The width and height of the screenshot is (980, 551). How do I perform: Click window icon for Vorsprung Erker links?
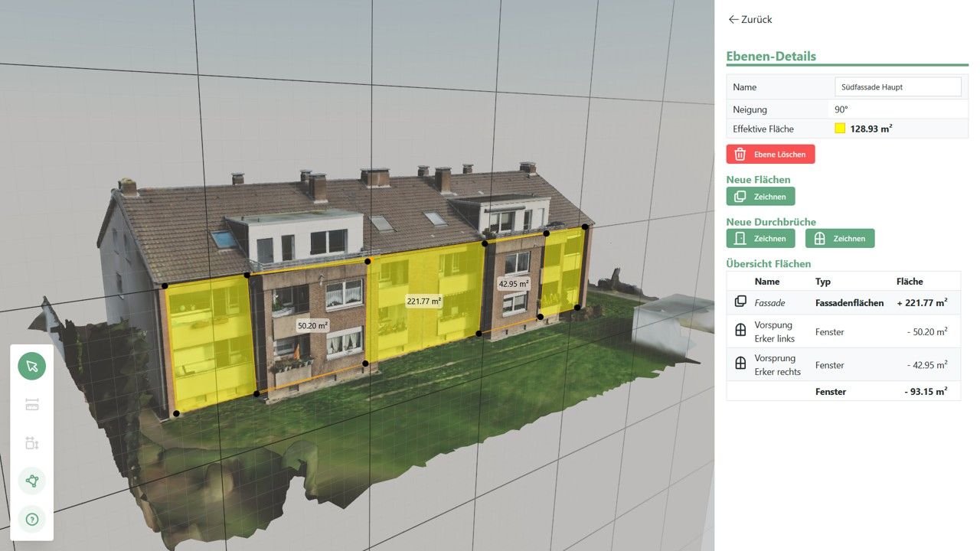tap(740, 331)
